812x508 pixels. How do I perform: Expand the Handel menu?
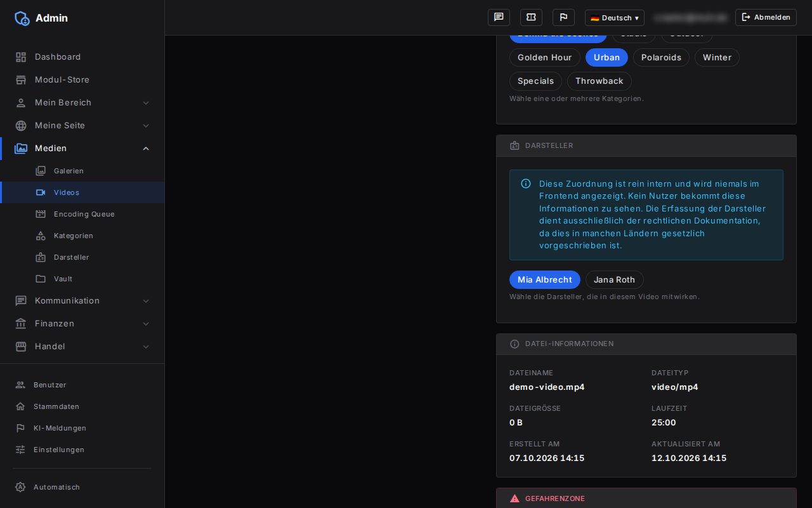82,347
